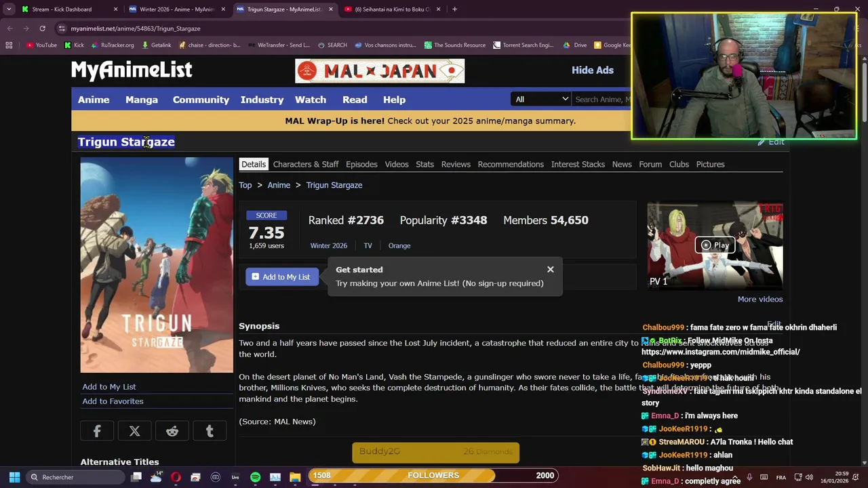Open Task View on the taskbar
868x488 pixels.
coord(136,477)
